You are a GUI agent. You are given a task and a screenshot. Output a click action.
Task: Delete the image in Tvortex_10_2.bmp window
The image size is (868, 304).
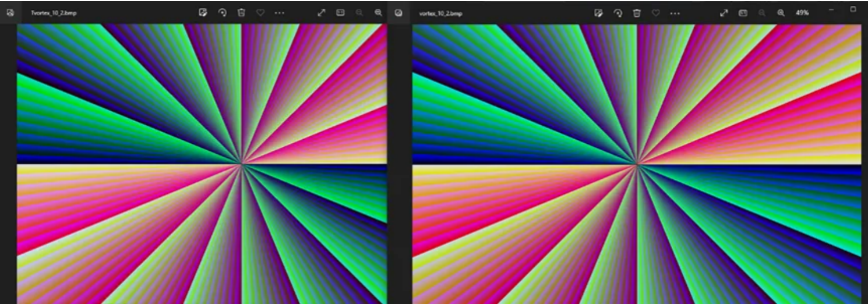pyautogui.click(x=241, y=13)
